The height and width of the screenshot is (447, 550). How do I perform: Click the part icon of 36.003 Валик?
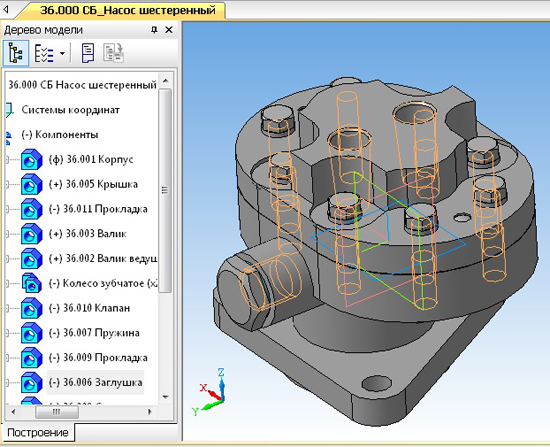point(32,234)
